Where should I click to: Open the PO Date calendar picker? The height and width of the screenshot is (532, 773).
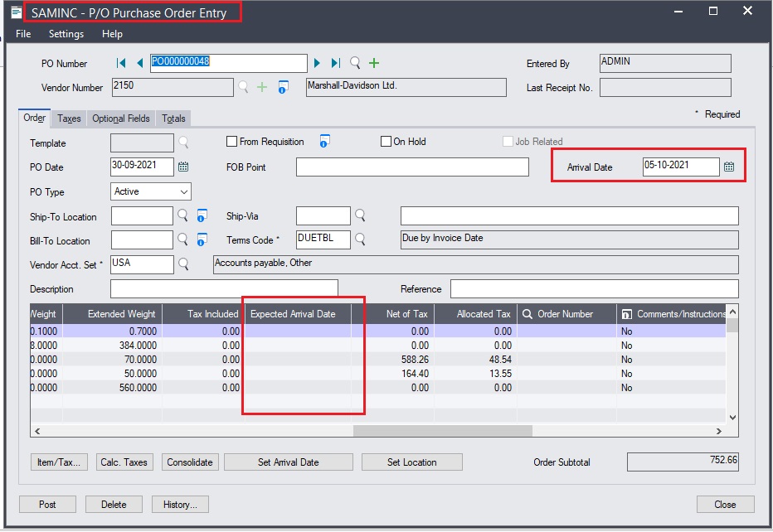pyautogui.click(x=183, y=167)
